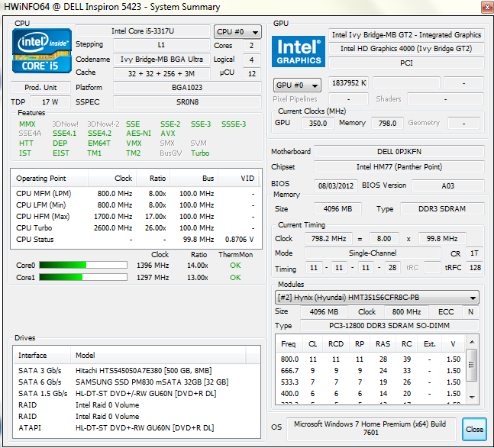Viewport: 494px width, 448px height.
Task: Click the Freq column header
Action: coord(289,343)
